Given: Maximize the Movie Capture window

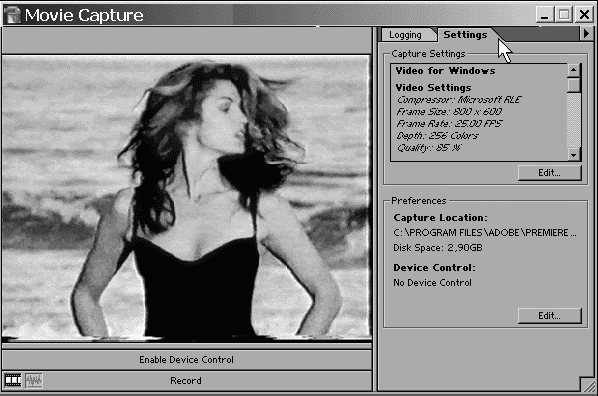Looking at the screenshot, I should pyautogui.click(x=564, y=15).
